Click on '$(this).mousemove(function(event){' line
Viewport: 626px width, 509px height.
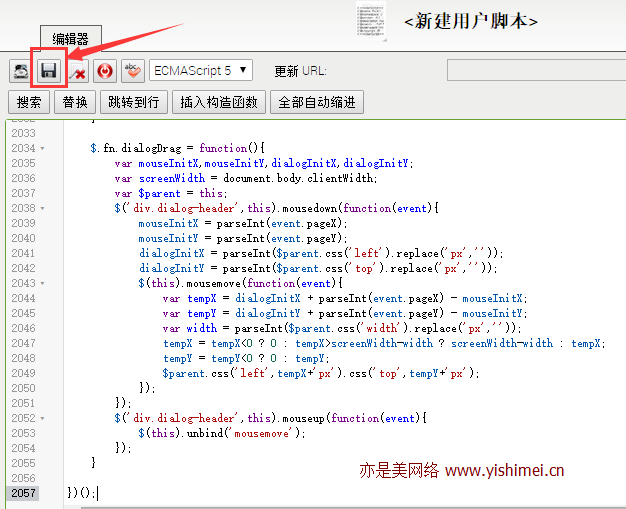click(x=240, y=283)
